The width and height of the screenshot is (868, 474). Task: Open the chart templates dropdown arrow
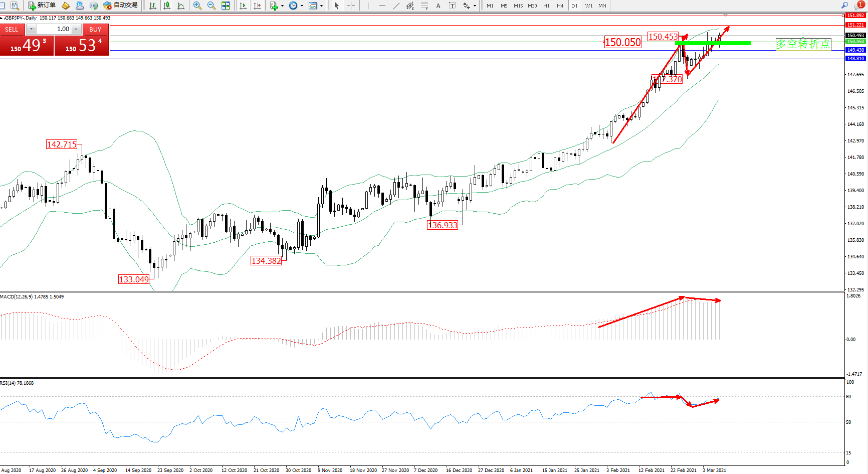tap(321, 6)
